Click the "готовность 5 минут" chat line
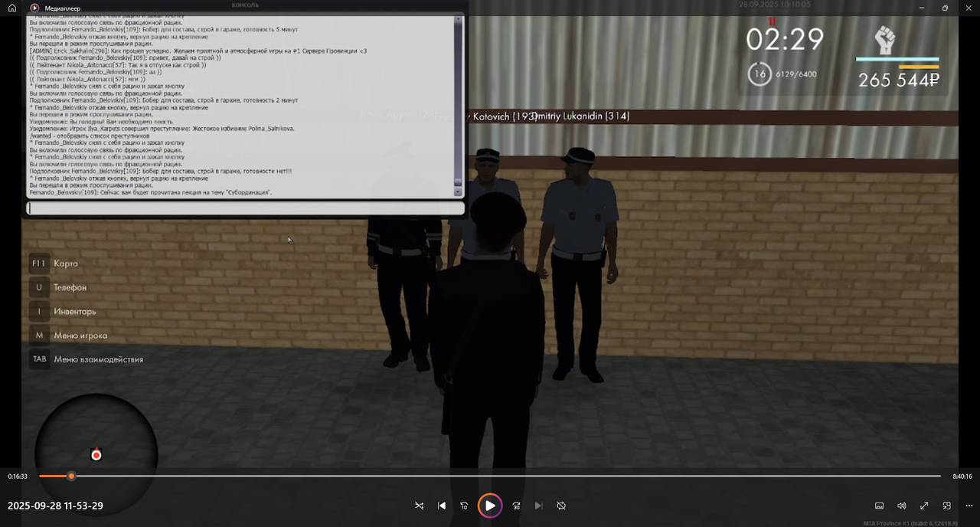Image resolution: width=980 pixels, height=527 pixels. (x=164, y=29)
